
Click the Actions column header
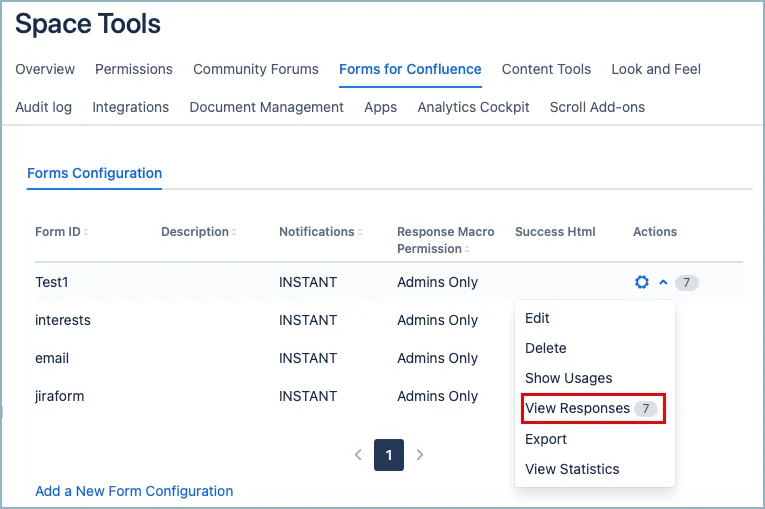click(x=655, y=232)
